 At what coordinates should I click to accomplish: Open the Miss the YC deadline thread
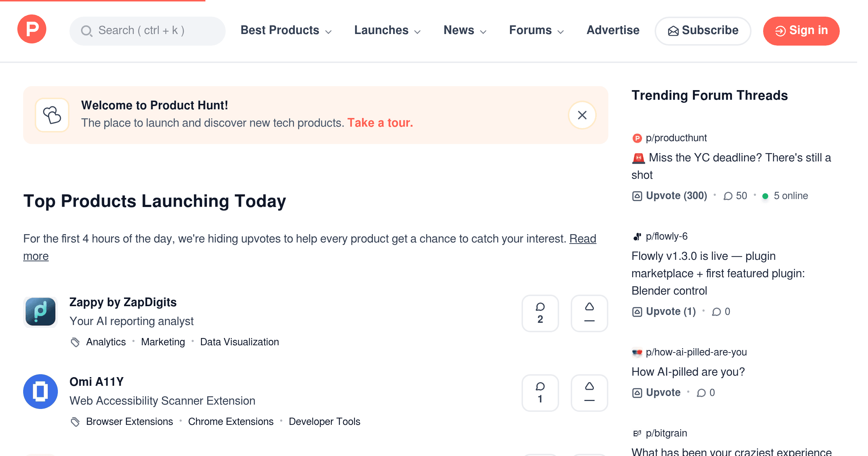pyautogui.click(x=731, y=166)
